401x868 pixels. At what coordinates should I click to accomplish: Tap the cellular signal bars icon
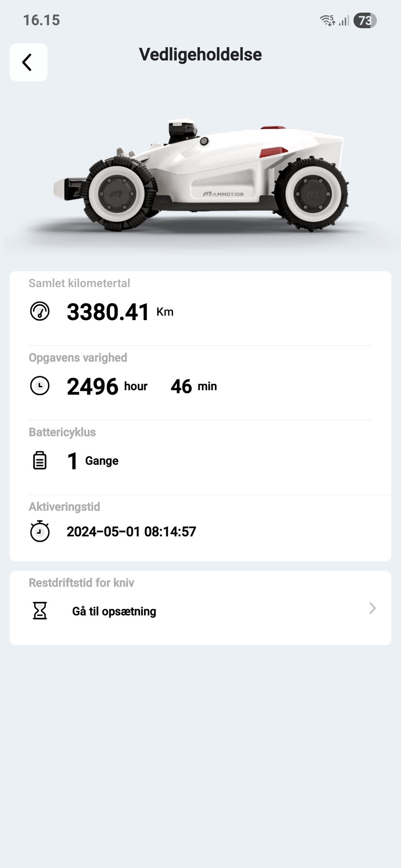coord(344,20)
